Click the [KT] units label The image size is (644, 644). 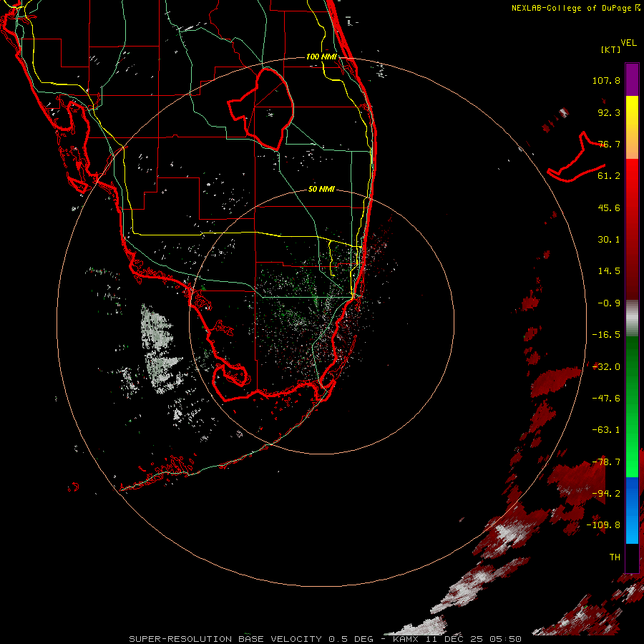pyautogui.click(x=611, y=49)
